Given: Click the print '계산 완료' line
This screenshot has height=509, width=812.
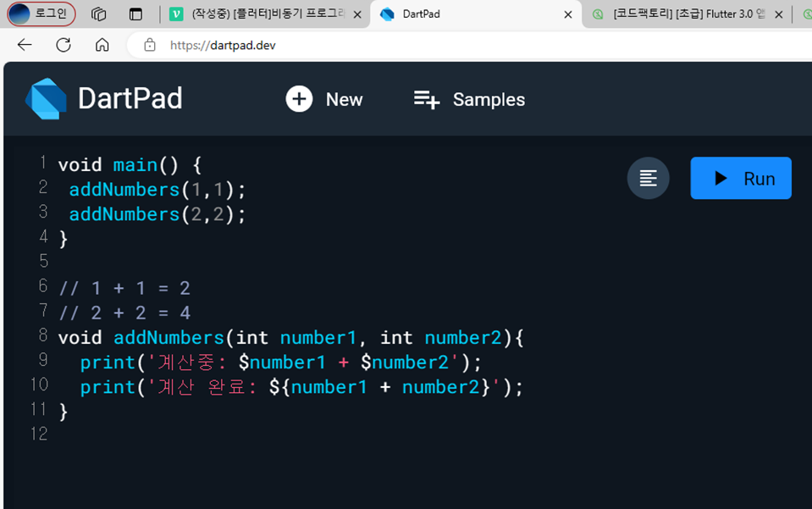Looking at the screenshot, I should coord(301,387).
